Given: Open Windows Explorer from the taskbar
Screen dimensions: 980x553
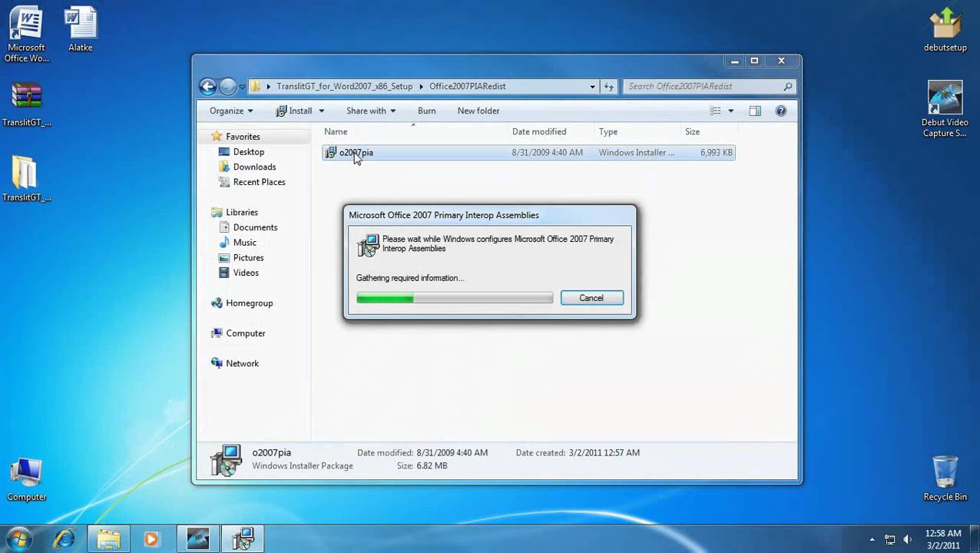Looking at the screenshot, I should (108, 539).
